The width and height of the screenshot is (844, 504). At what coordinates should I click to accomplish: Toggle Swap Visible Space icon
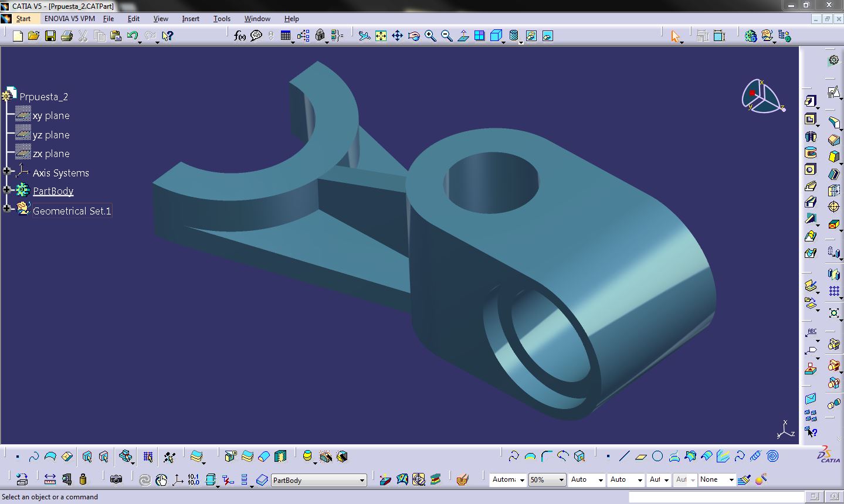(547, 36)
